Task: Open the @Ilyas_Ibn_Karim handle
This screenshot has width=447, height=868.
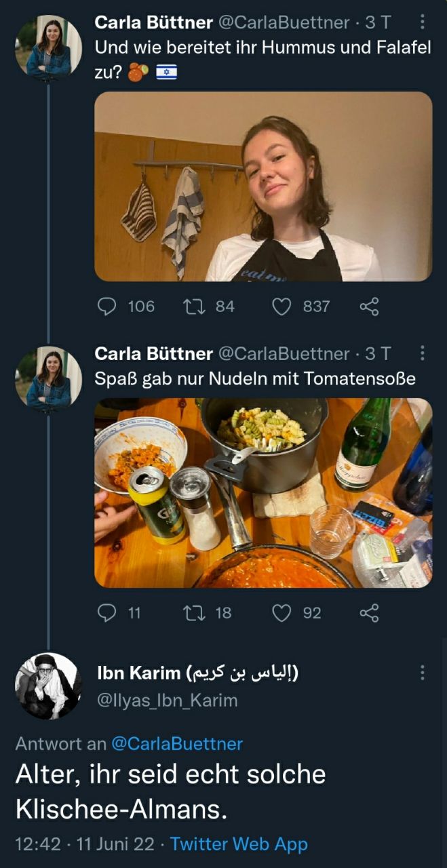Action: [168, 701]
